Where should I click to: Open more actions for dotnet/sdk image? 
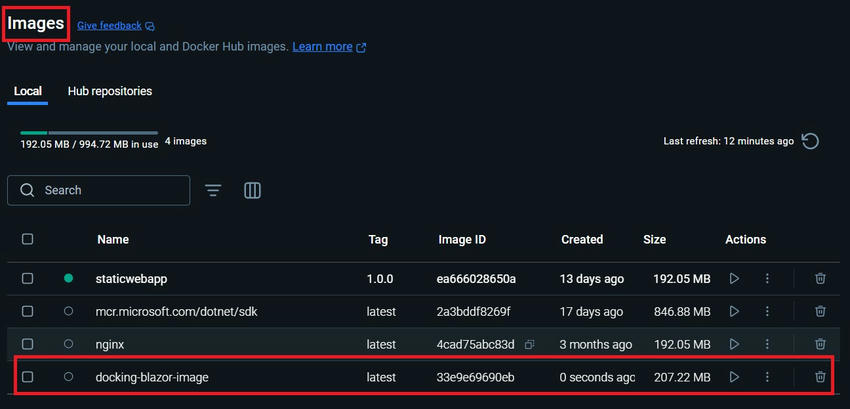(767, 311)
